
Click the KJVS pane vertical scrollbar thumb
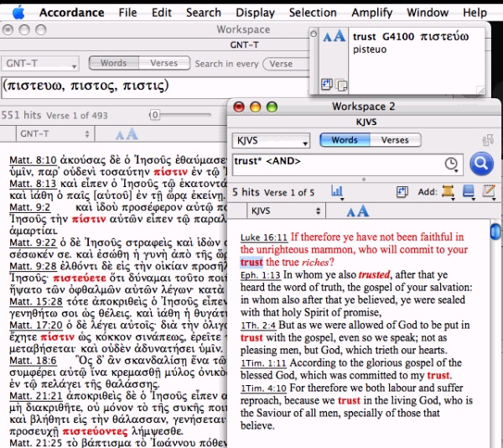pos(495,231)
